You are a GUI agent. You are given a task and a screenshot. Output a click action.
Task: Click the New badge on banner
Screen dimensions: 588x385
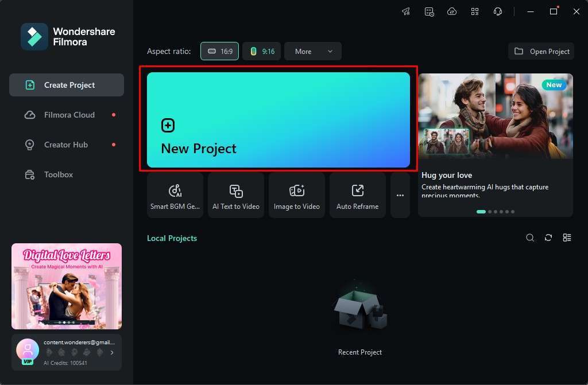(x=554, y=85)
